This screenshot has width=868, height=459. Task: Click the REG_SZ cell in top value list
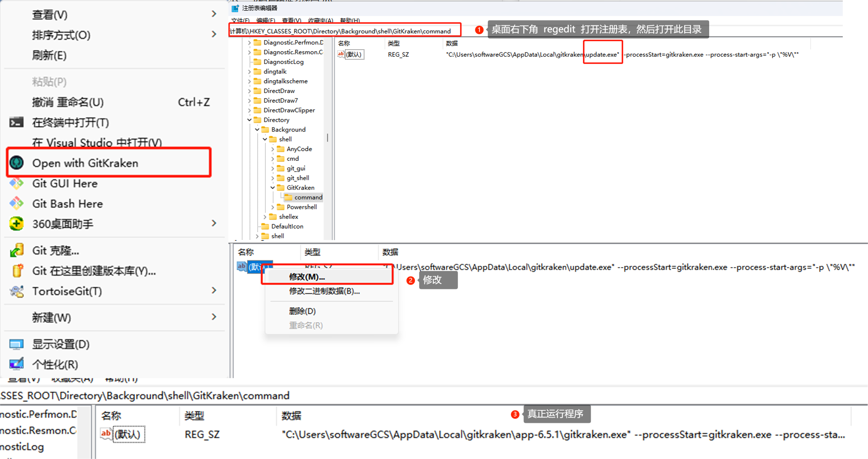(x=398, y=54)
